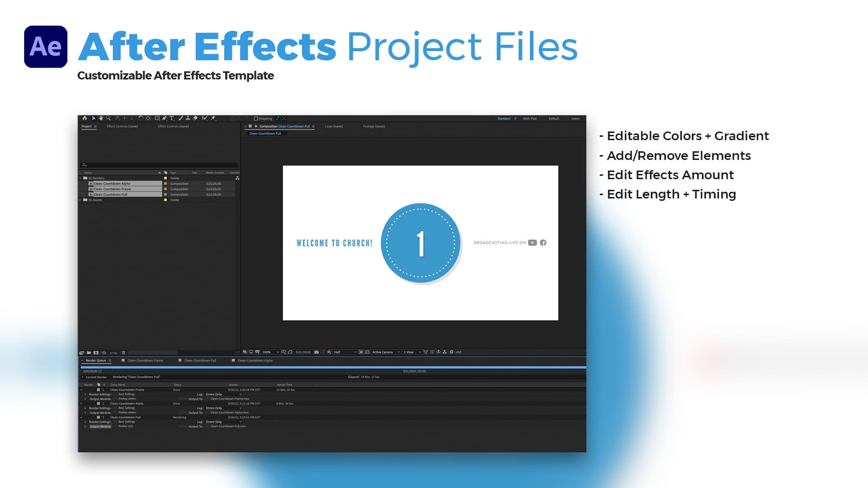Select the Learn workspace
The width and height of the screenshot is (868, 488).
click(575, 119)
